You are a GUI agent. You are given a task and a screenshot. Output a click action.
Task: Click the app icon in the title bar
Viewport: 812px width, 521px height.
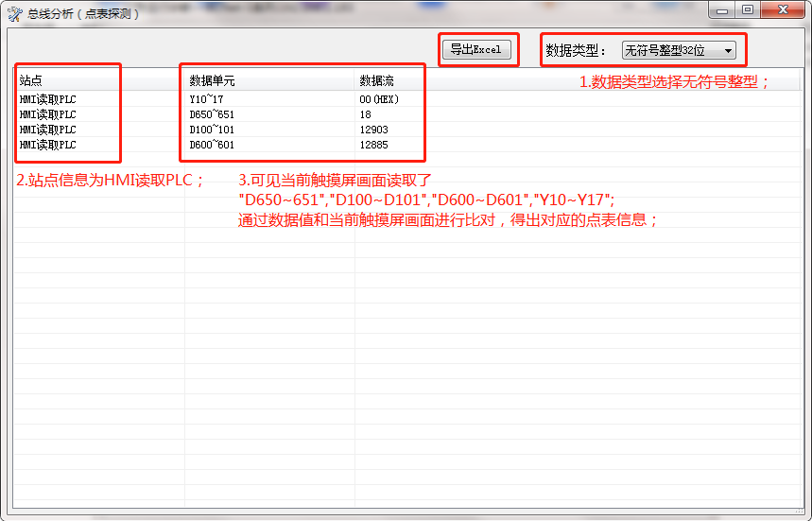pyautogui.click(x=14, y=12)
